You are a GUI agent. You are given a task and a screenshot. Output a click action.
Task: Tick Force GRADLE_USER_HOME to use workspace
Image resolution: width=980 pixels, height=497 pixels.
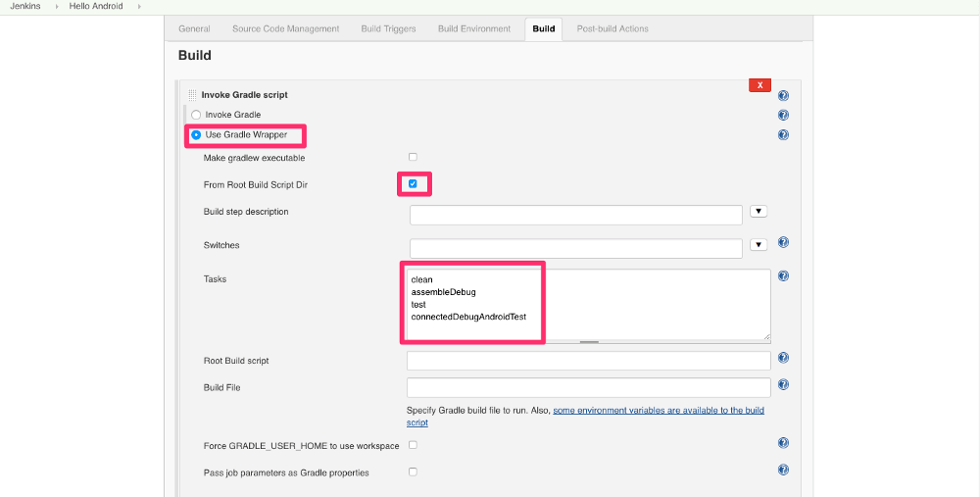pos(413,445)
